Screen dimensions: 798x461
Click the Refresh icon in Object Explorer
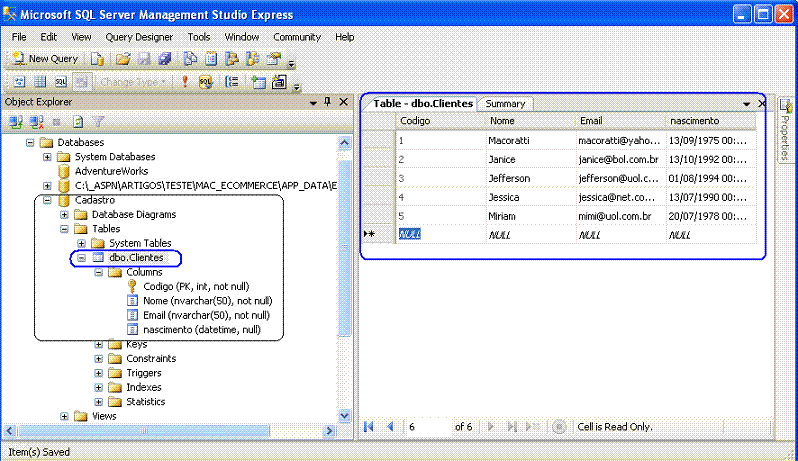(78, 122)
